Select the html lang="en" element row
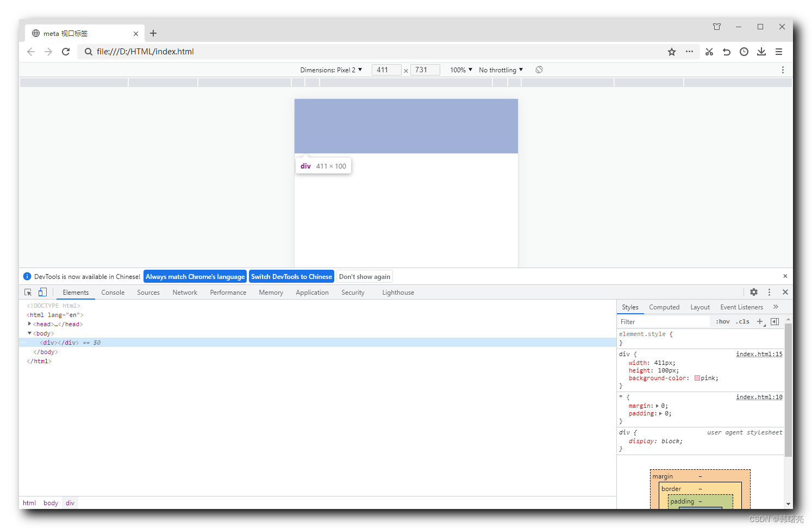Image resolution: width=812 pixels, height=528 pixels. (x=317, y=315)
